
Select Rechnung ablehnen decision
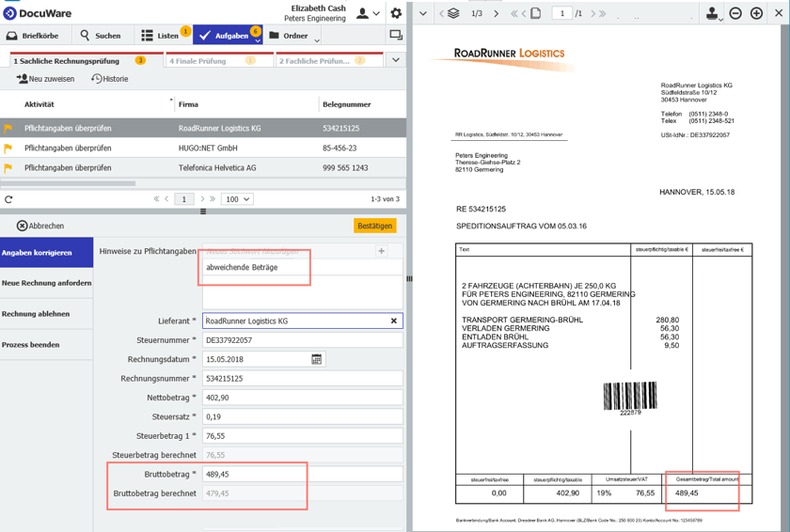[x=46, y=314]
